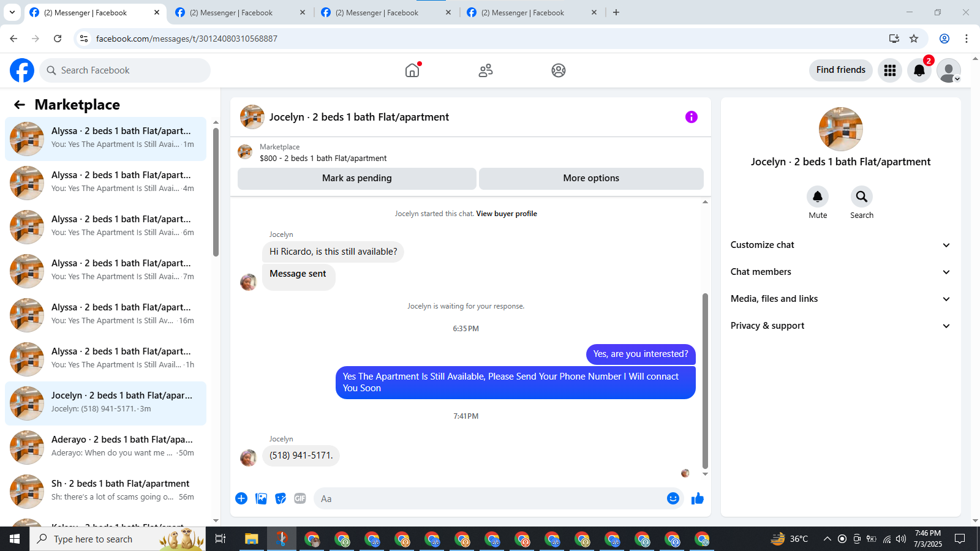Open Task View on the taskbar
This screenshot has height=551, width=980.
(x=221, y=539)
